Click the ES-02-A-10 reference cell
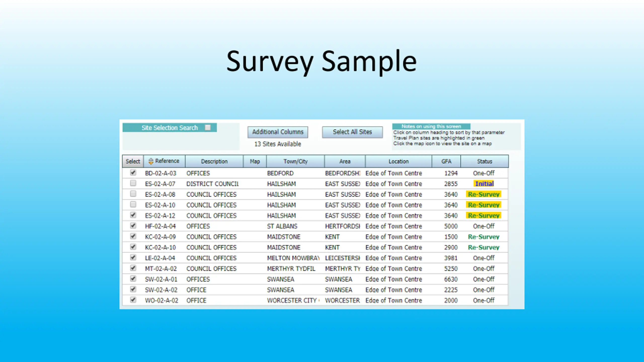 (x=160, y=205)
